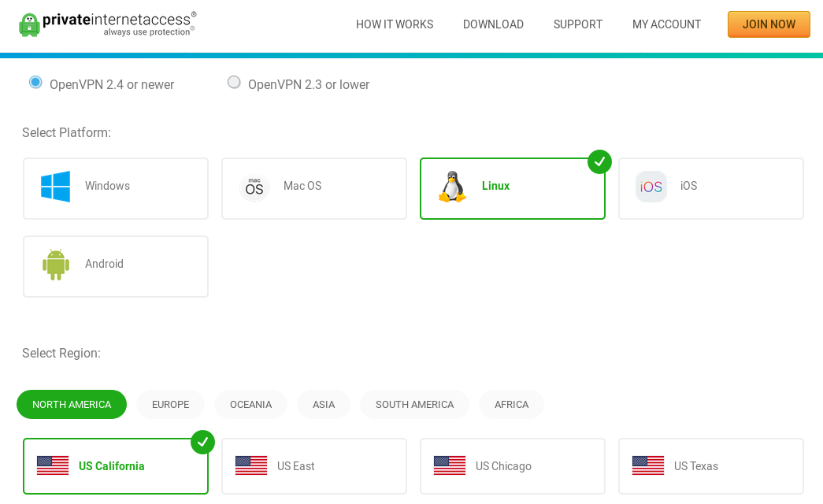823x504 pixels.
Task: Click the Linux penguin icon
Action: 452,187
